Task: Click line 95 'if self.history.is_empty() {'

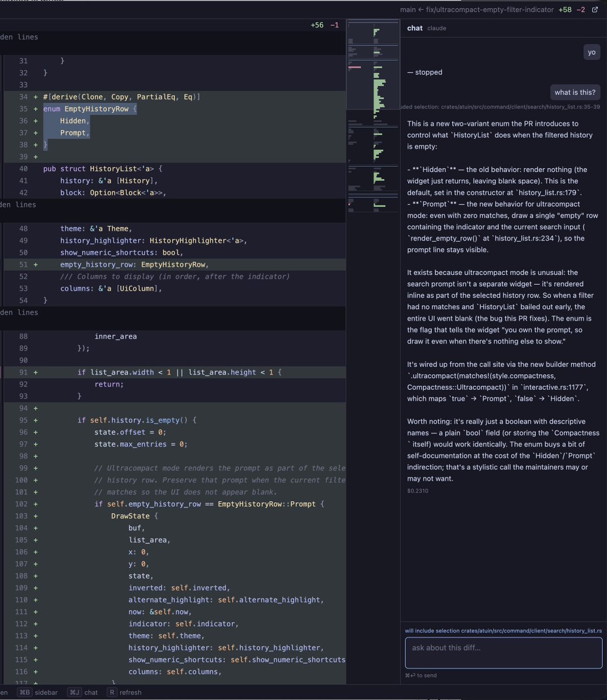Action: 137,420
